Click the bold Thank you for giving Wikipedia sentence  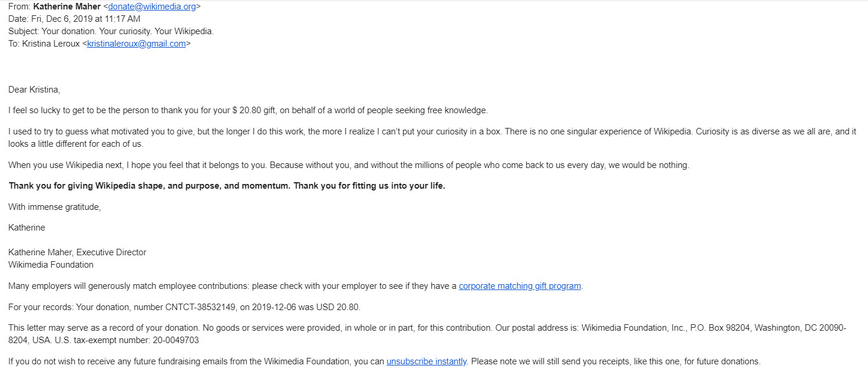click(x=227, y=186)
